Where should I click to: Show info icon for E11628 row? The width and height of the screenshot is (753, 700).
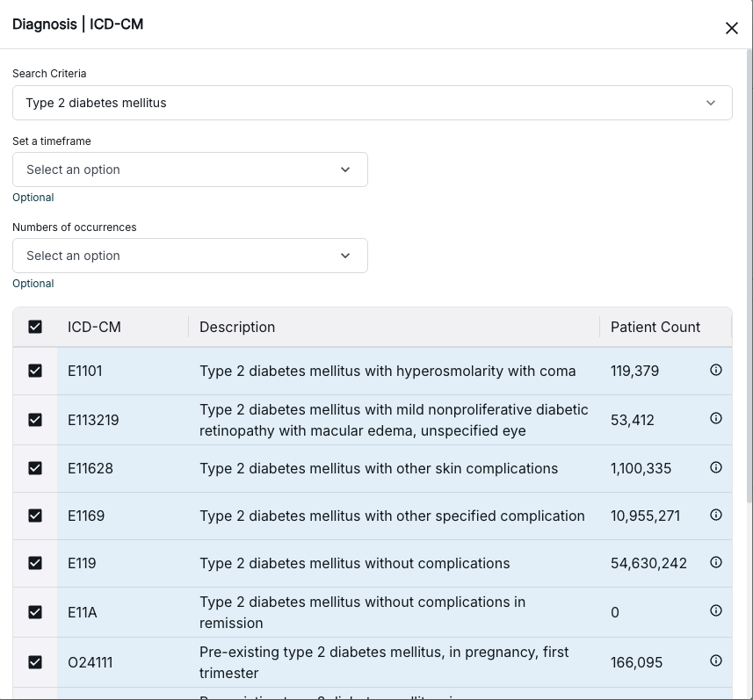point(715,467)
